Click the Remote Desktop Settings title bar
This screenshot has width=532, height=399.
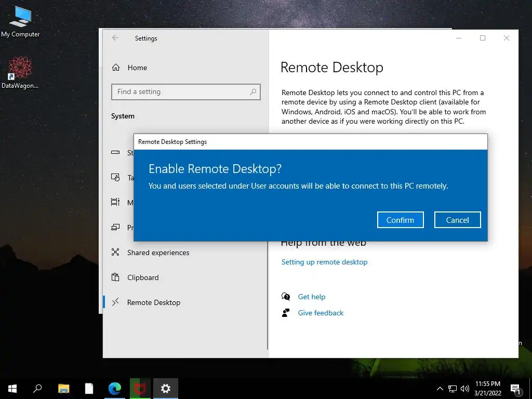pos(311,142)
